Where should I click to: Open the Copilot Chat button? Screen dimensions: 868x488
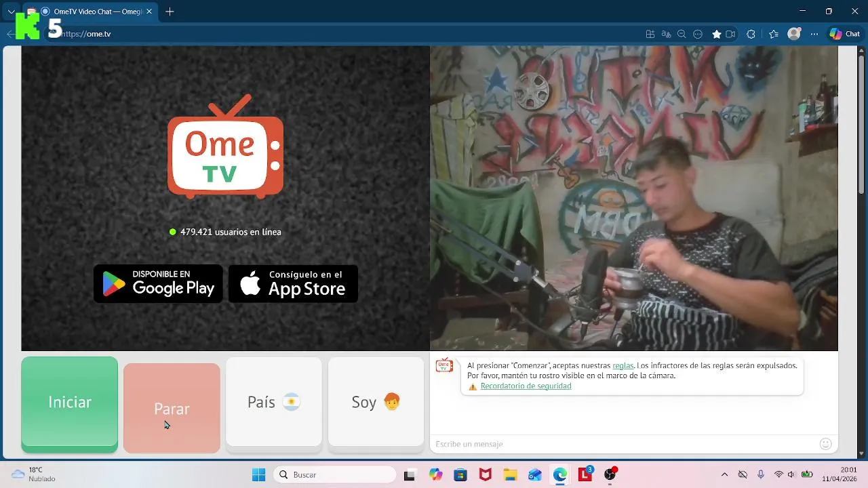(x=844, y=34)
